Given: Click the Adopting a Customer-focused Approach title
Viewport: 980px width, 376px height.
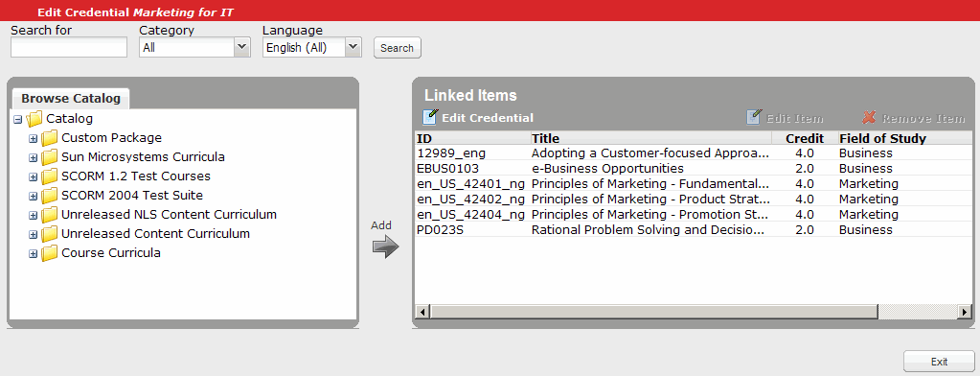Looking at the screenshot, I should pos(650,153).
